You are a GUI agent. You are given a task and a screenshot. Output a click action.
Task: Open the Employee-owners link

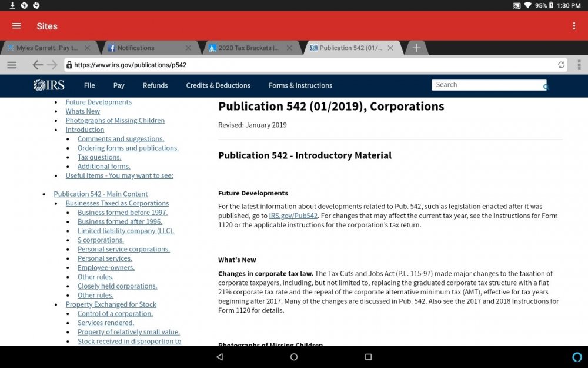point(106,268)
